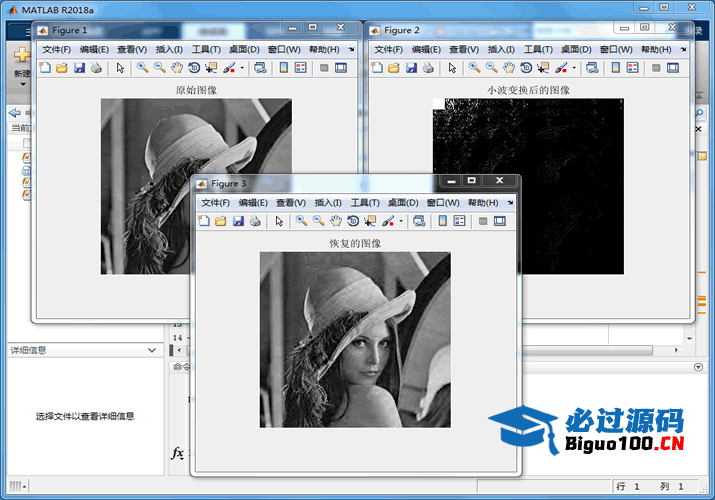Collapse the 详细信息 panel chevron

(x=152, y=350)
